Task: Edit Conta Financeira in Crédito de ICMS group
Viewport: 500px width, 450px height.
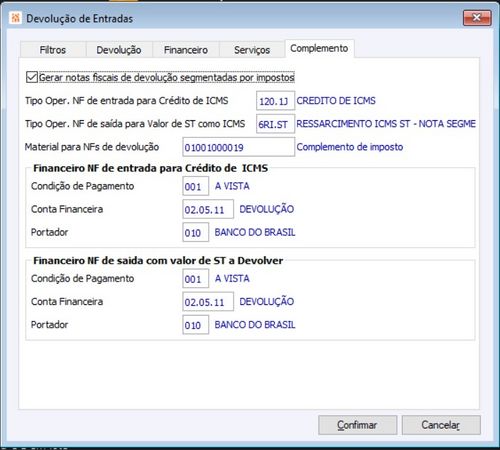Action: tap(208, 209)
